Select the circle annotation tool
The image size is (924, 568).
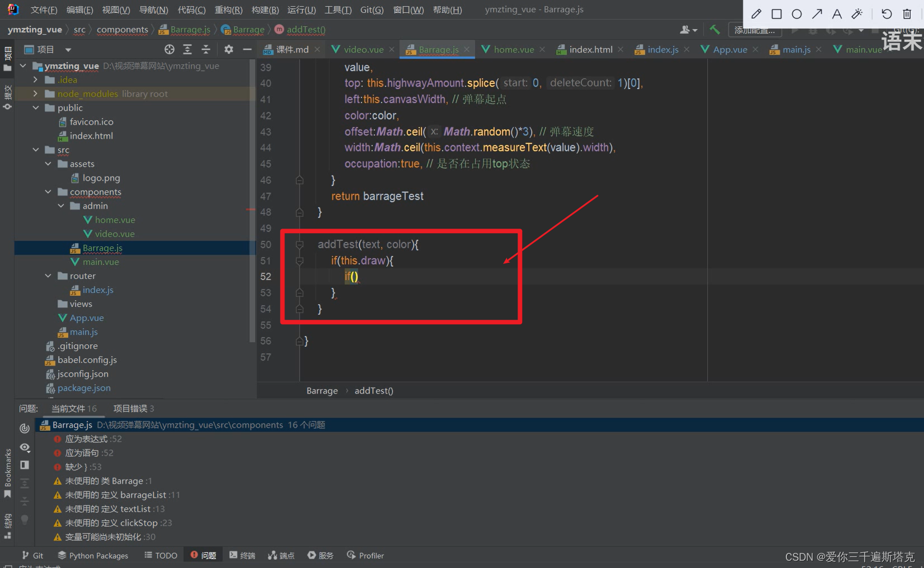797,14
